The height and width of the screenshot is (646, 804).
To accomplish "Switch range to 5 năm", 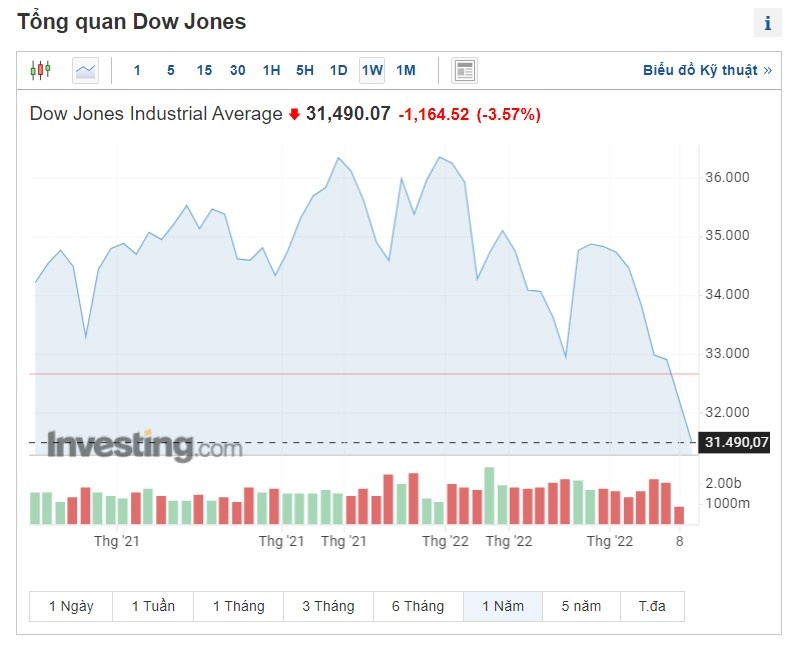I will [x=581, y=606].
